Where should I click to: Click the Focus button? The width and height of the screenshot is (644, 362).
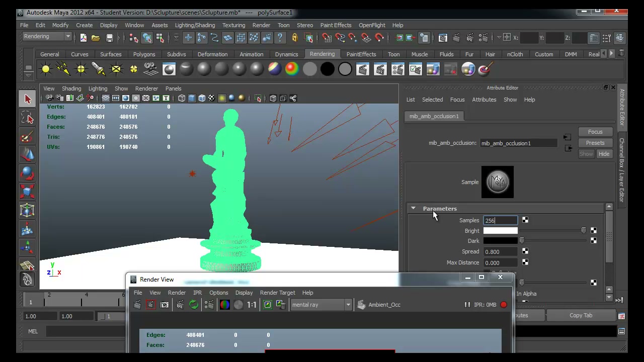595,132
